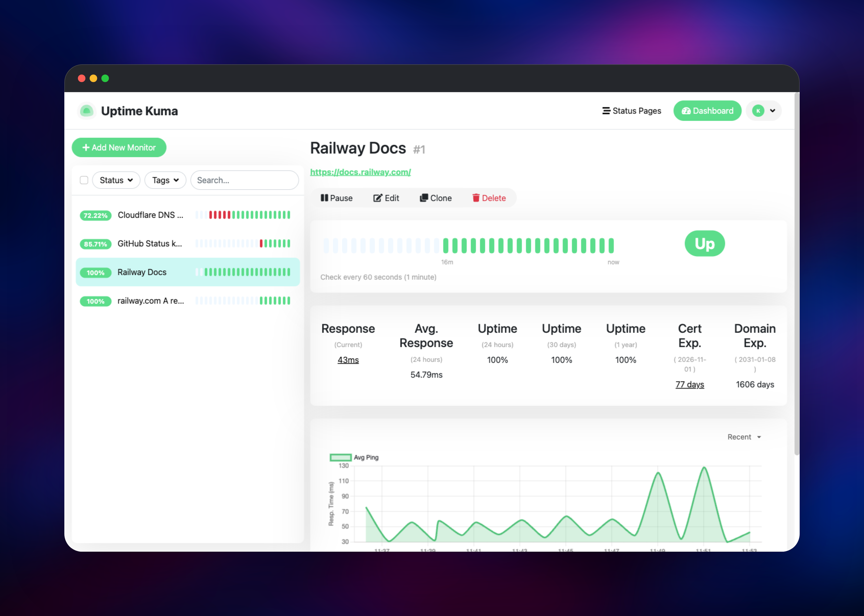The width and height of the screenshot is (864, 616).
Task: Click the 54.79ms average response value
Action: pos(426,375)
